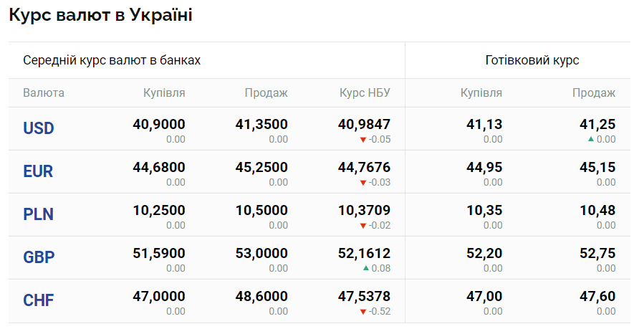The width and height of the screenshot is (644, 329).
Task: Click green up arrow in GBP НБУ rate
Action: point(365,268)
